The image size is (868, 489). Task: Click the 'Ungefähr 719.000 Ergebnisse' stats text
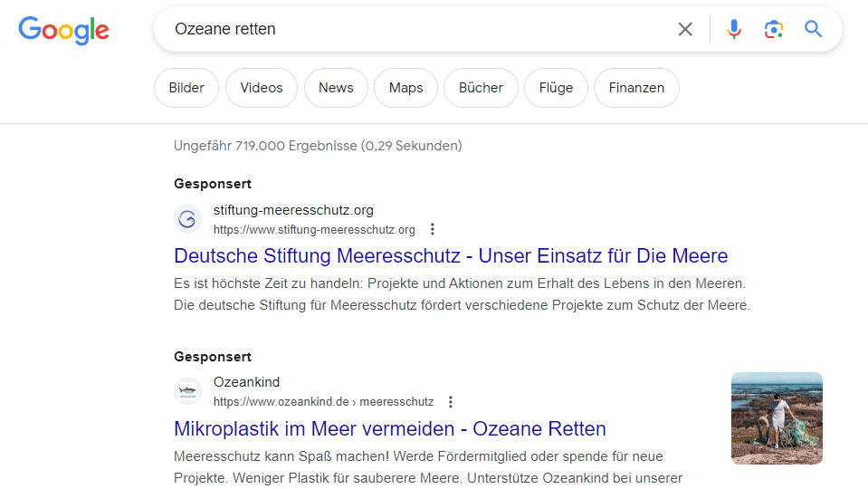(x=318, y=146)
